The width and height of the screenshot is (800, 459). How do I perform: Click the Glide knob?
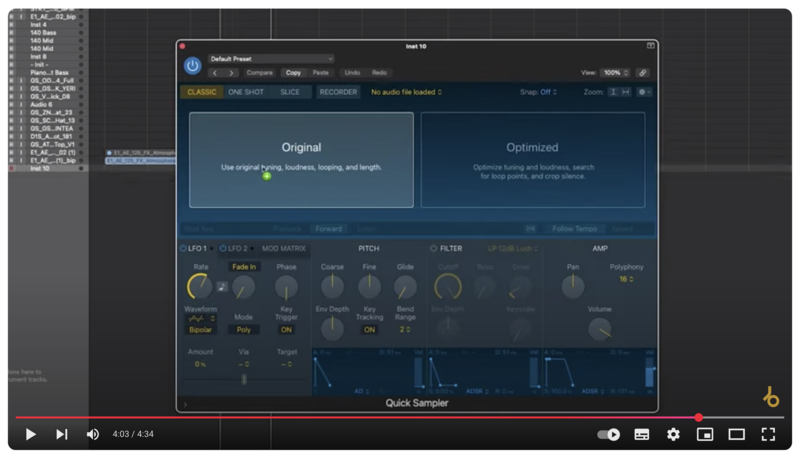(406, 287)
